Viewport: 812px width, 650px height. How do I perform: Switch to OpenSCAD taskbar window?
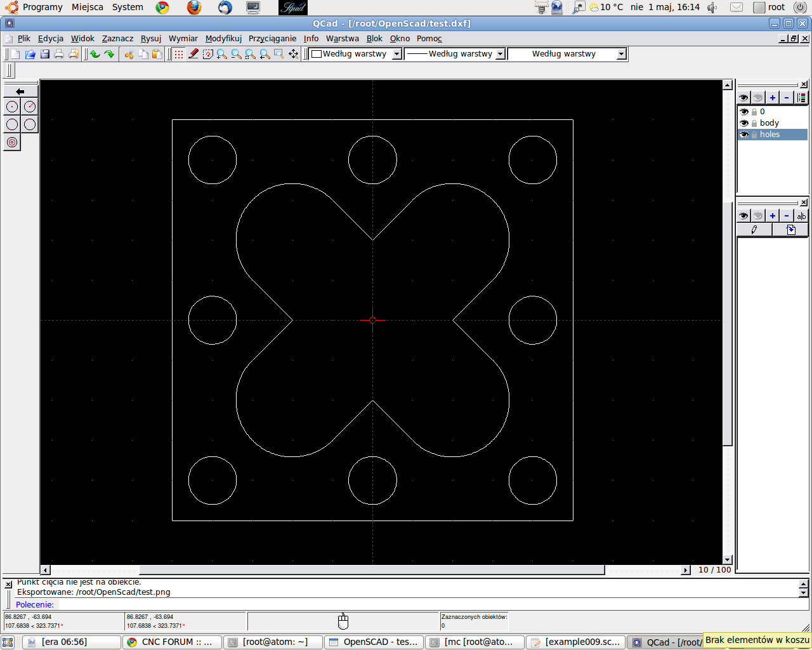tap(374, 642)
